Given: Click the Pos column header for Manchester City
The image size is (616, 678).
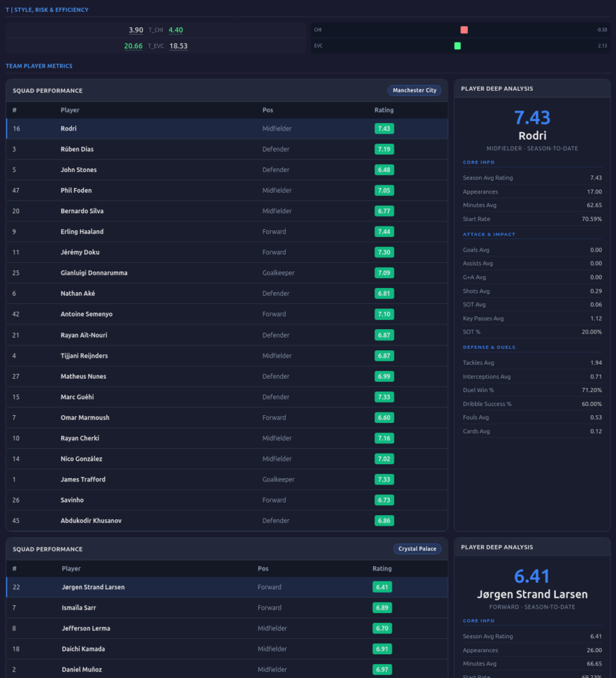Looking at the screenshot, I should click(267, 110).
